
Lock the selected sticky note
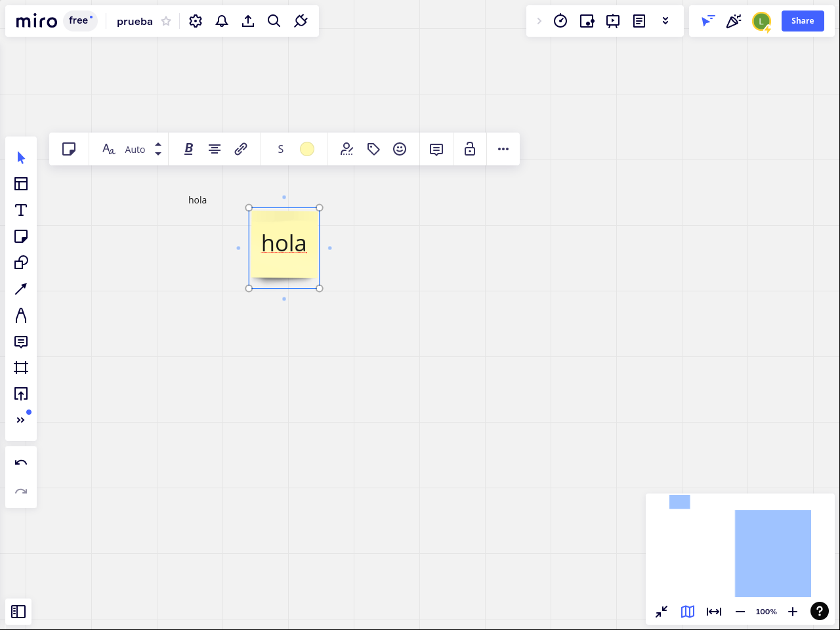[470, 149]
